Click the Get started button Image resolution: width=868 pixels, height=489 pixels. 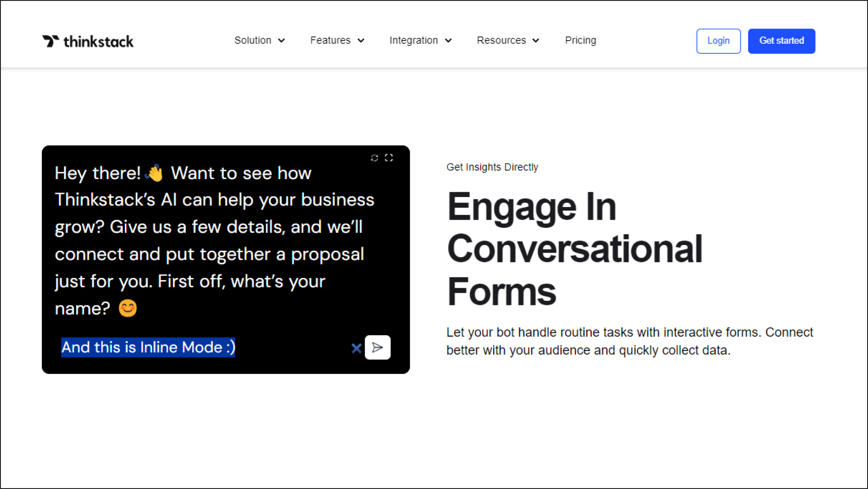pos(781,41)
